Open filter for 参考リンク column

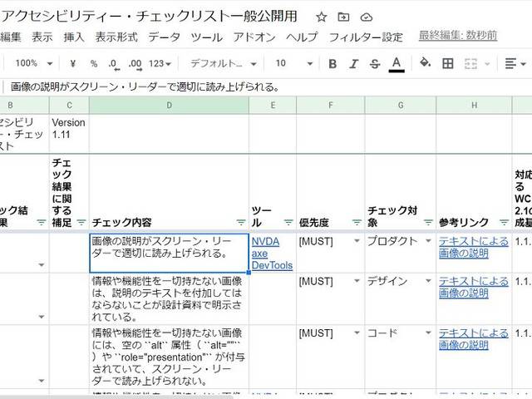[505, 223]
